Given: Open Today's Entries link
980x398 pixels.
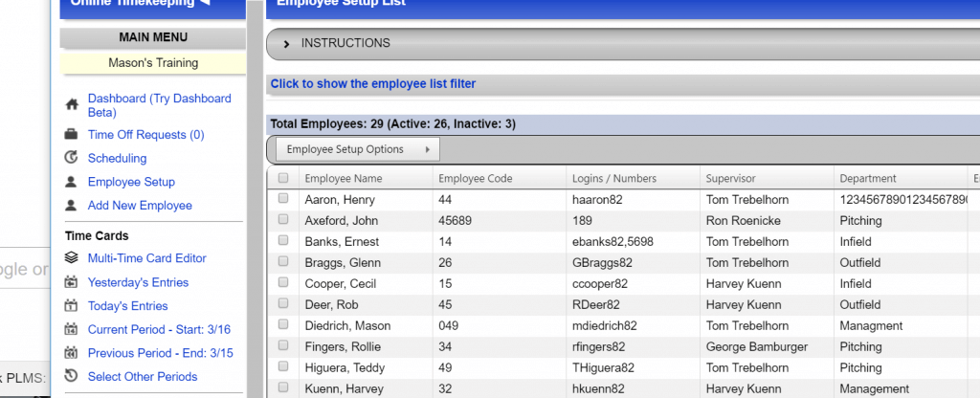Looking at the screenshot, I should (x=127, y=306).
